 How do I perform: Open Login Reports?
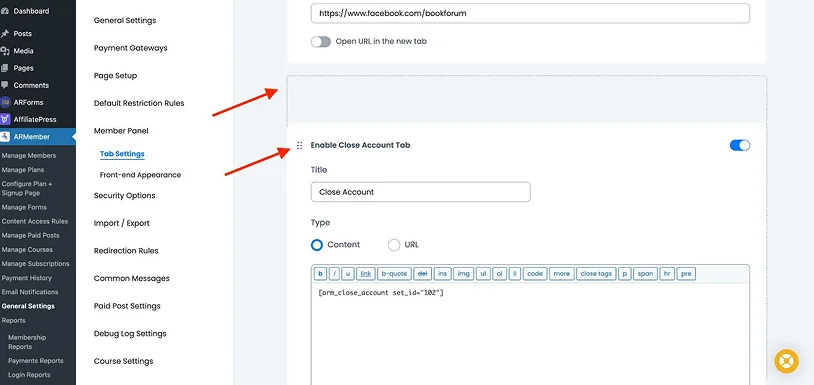29,375
